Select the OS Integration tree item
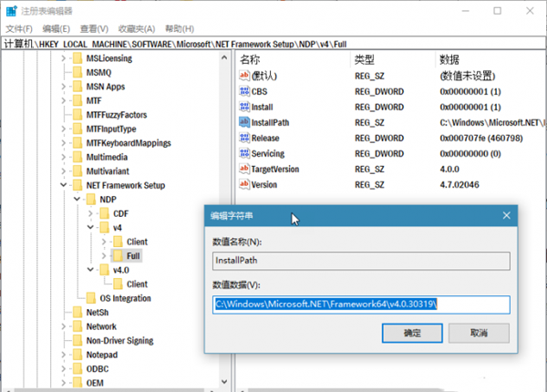The height and width of the screenshot is (392, 547). 119,298
